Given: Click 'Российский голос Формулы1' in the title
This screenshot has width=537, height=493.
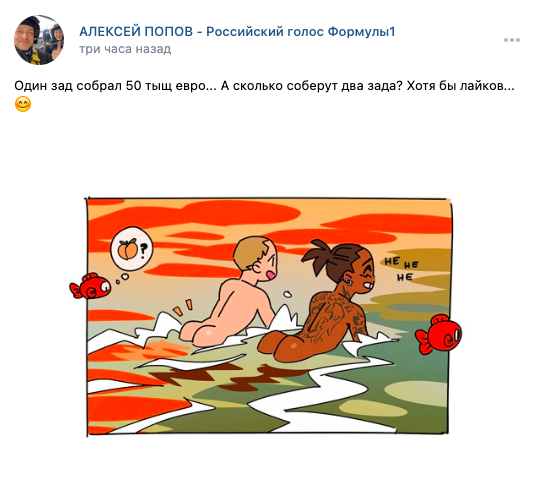Looking at the screenshot, I should [301, 31].
